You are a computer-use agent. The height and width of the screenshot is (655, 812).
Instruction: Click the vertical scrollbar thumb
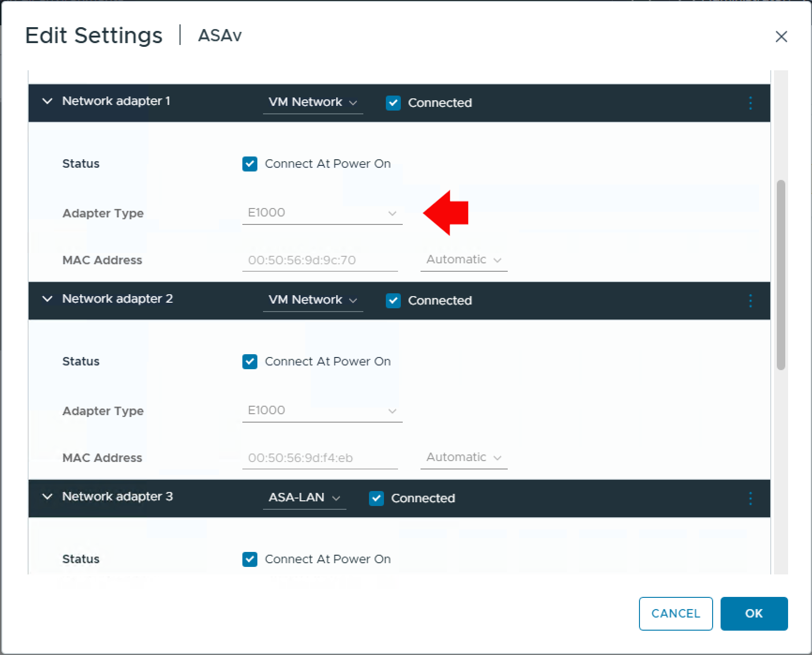pyautogui.click(x=781, y=275)
